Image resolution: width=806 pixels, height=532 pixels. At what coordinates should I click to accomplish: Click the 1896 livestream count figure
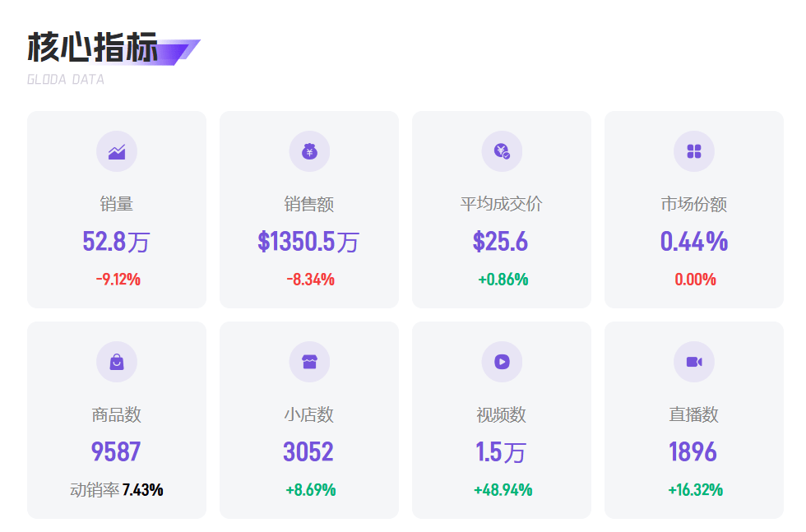point(693,452)
